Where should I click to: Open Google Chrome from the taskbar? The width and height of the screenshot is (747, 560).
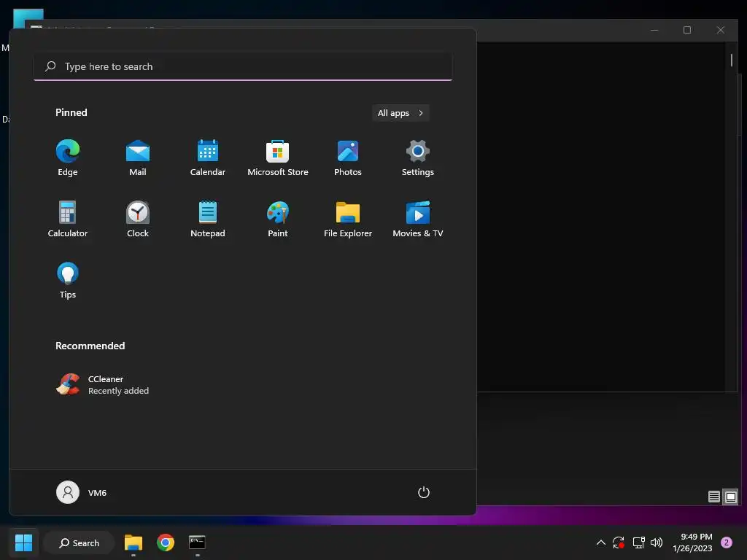coord(166,542)
